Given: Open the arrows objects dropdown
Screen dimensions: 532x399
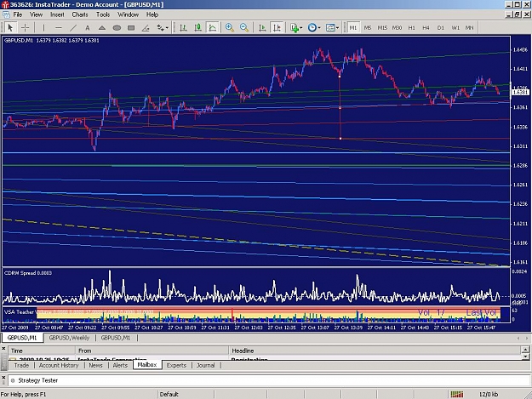Looking at the screenshot, I should click(x=163, y=28).
